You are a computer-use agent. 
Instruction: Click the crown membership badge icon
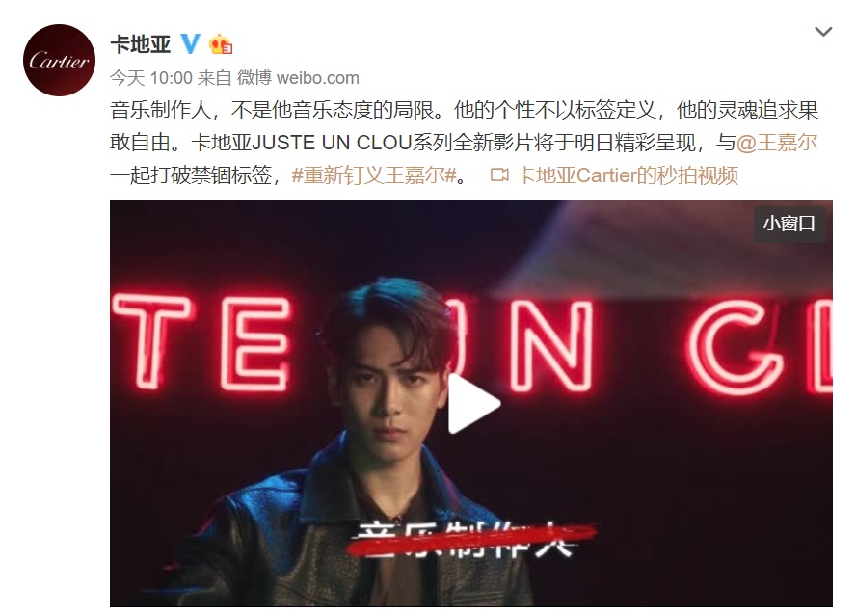click(x=221, y=43)
